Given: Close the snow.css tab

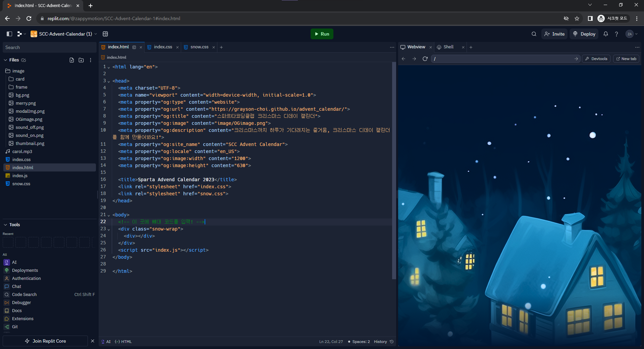Looking at the screenshot, I should point(214,47).
